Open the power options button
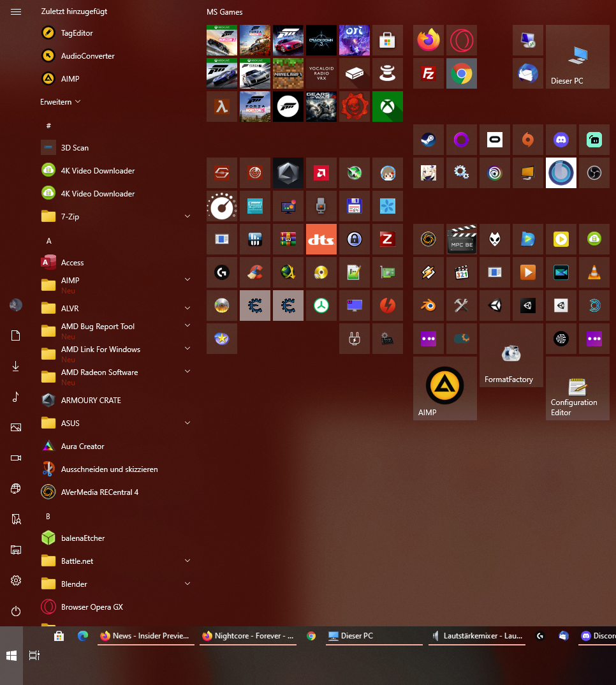Viewport: 616px width, 685px height. click(16, 611)
